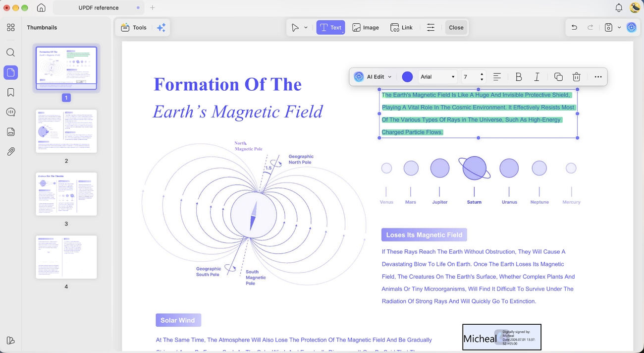Image resolution: width=644 pixels, height=353 pixels.
Task: Click the Saturn planet label
Action: point(474,202)
